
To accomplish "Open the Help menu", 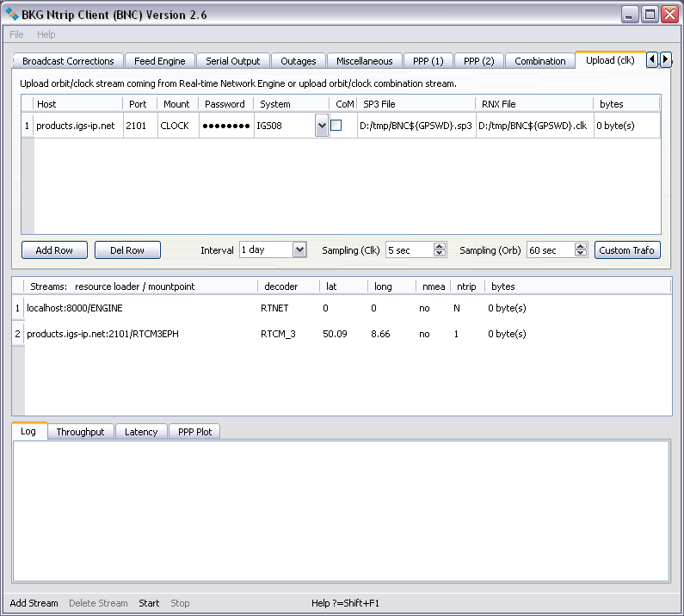I will pos(46,34).
